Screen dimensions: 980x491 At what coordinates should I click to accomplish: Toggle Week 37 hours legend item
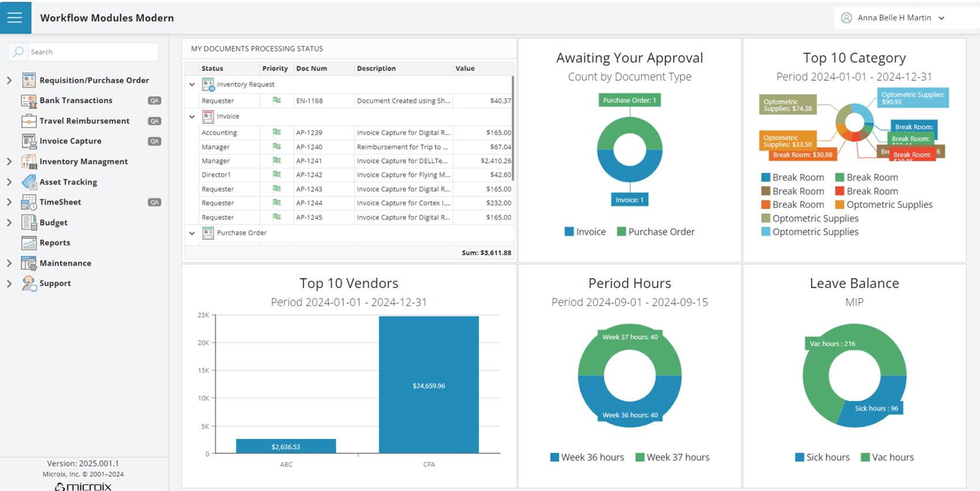click(672, 457)
